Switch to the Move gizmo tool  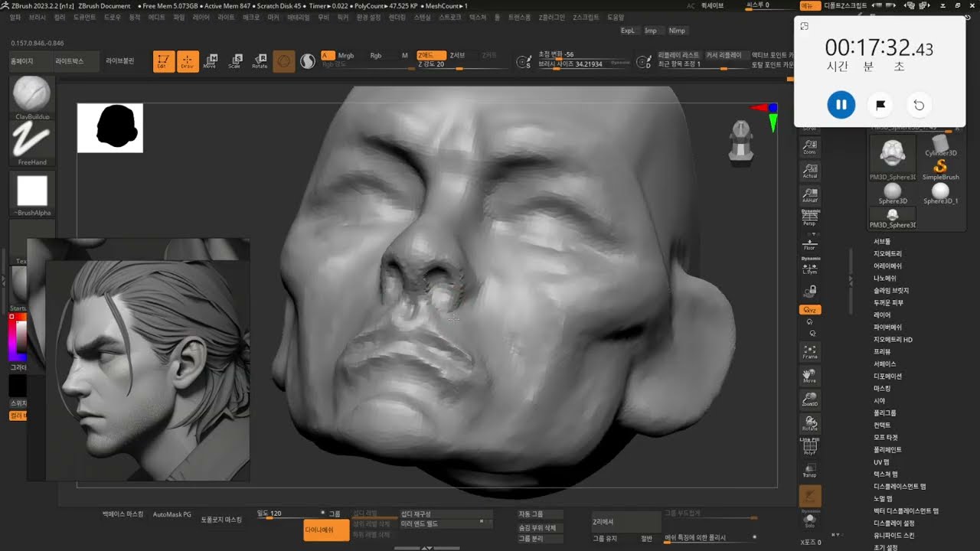point(210,61)
